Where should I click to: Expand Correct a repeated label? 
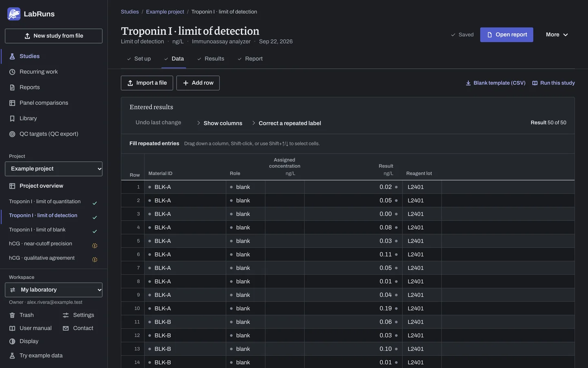[x=286, y=123]
